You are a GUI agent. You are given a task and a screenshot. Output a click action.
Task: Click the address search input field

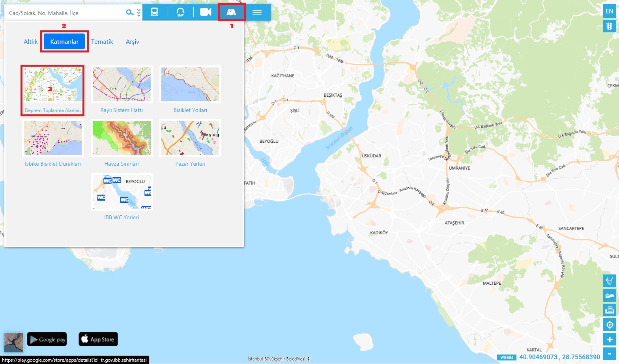pyautogui.click(x=63, y=13)
